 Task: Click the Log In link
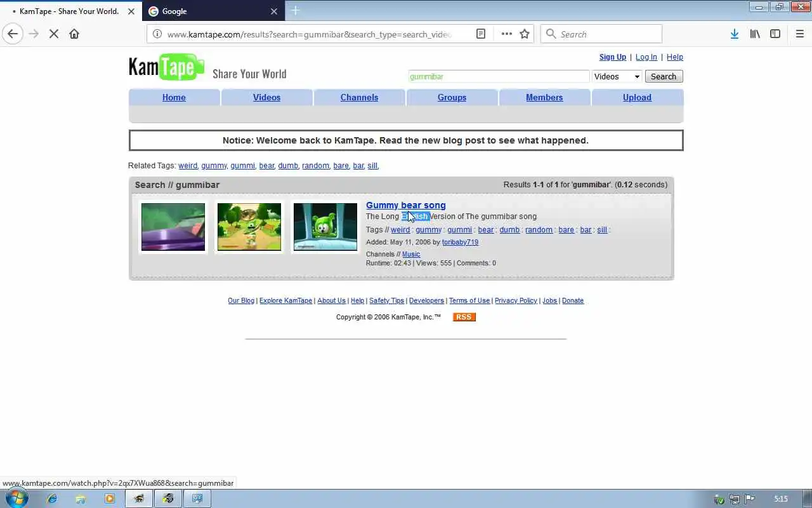coord(646,57)
